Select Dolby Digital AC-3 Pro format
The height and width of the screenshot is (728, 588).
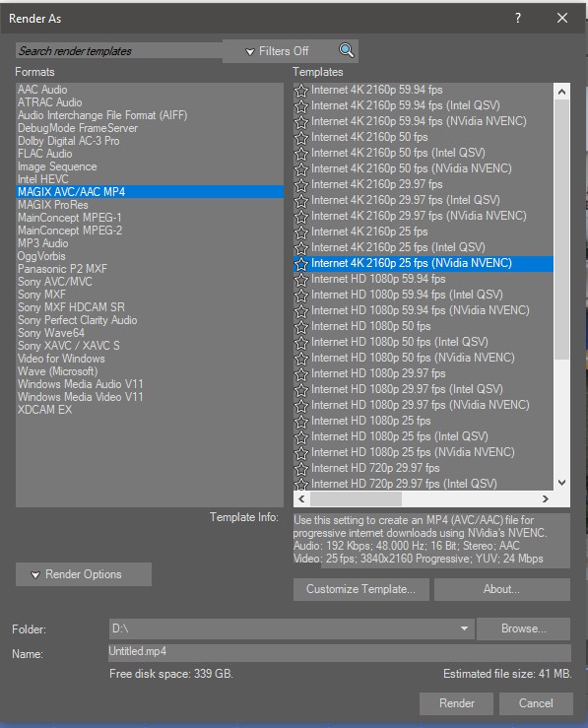150,141
